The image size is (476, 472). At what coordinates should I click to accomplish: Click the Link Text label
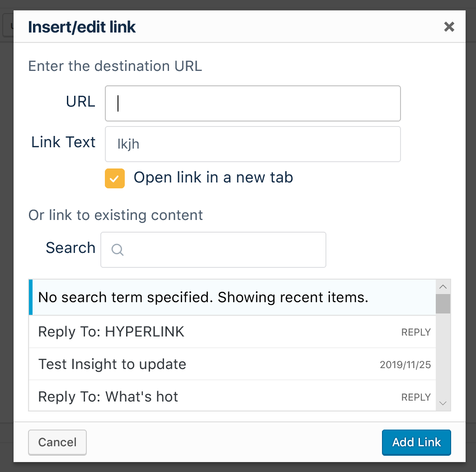click(63, 142)
